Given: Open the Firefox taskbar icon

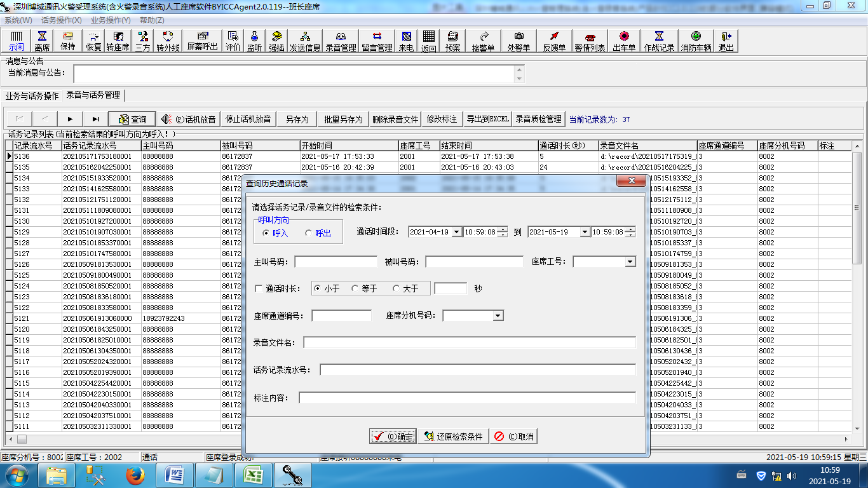Looking at the screenshot, I should (135, 475).
